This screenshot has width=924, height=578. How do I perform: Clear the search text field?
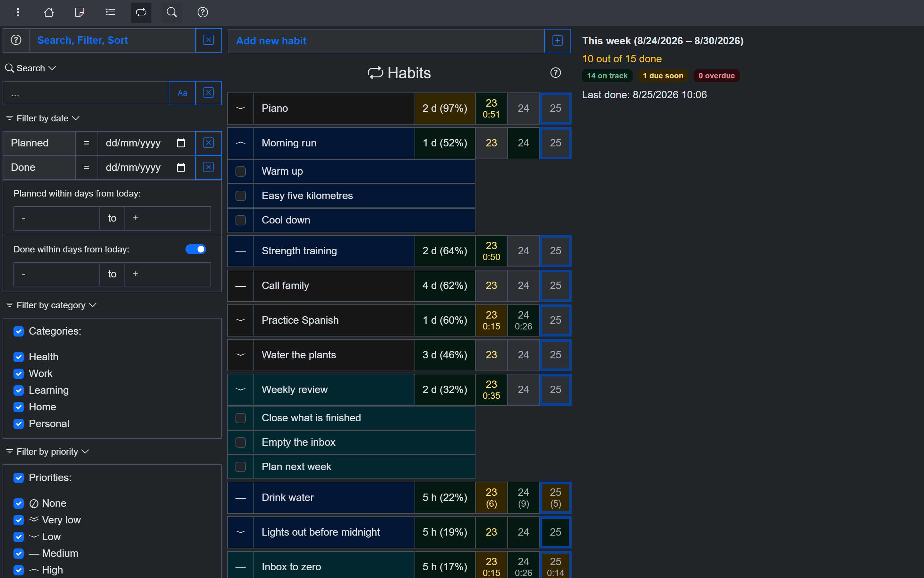click(209, 93)
